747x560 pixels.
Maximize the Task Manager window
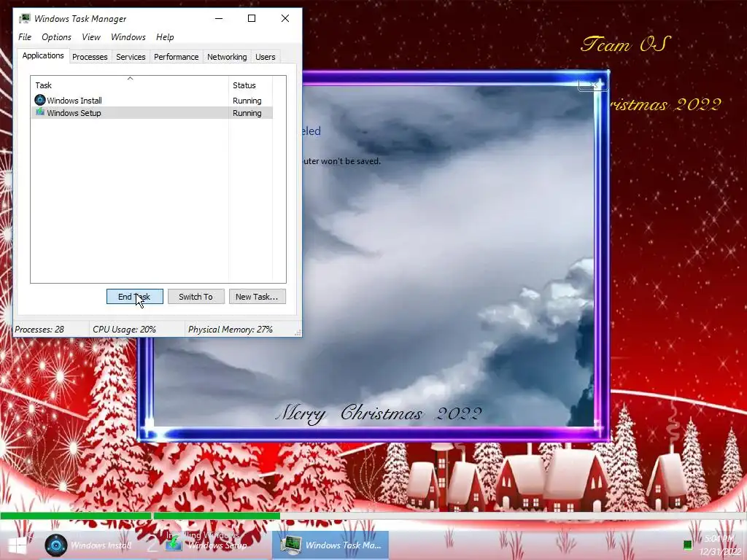[x=252, y=18]
